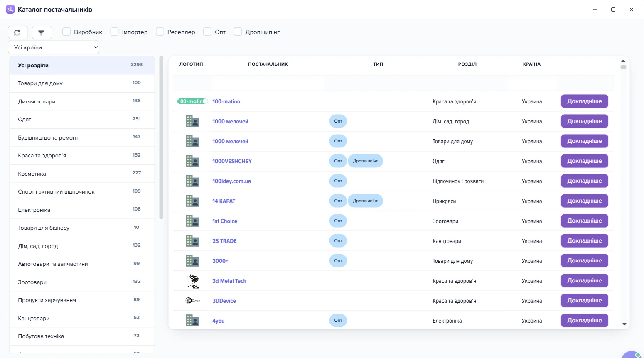
Task: Open the 3d Metal Tech link
Action: click(229, 281)
